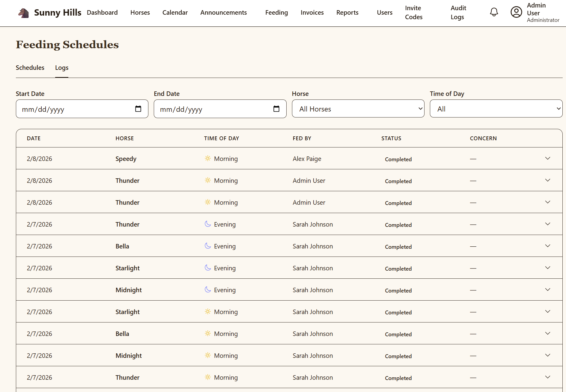Click the STATUS column header

tap(391, 138)
